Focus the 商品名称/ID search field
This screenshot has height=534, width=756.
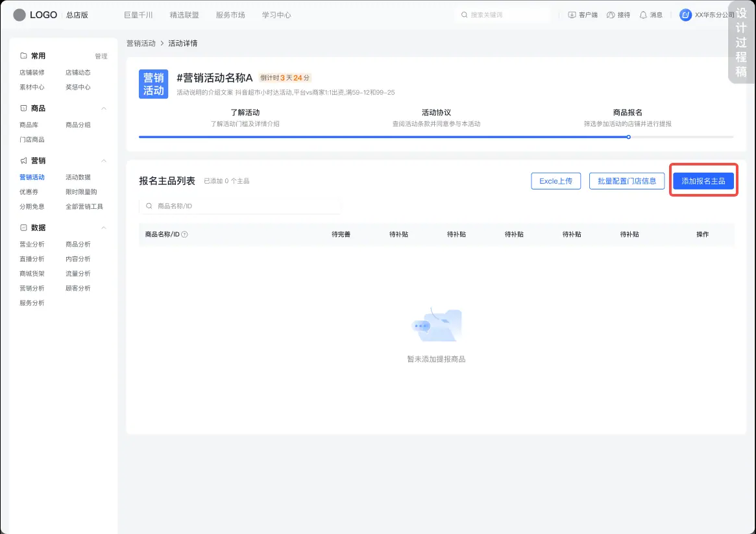click(239, 206)
